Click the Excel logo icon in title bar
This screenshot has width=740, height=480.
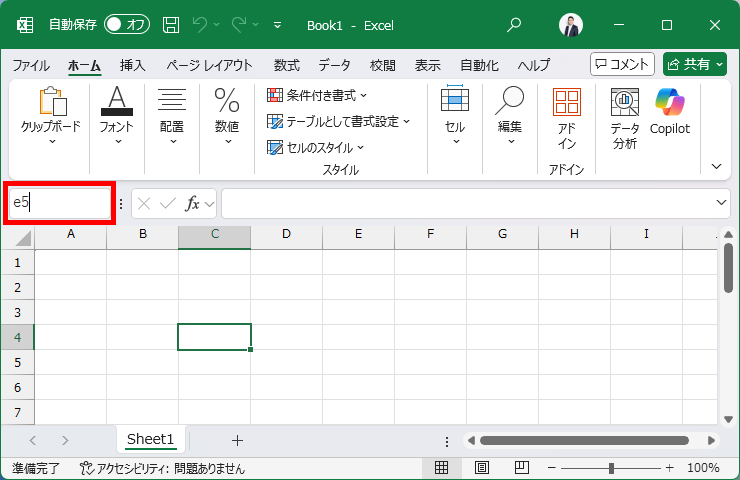pyautogui.click(x=25, y=25)
